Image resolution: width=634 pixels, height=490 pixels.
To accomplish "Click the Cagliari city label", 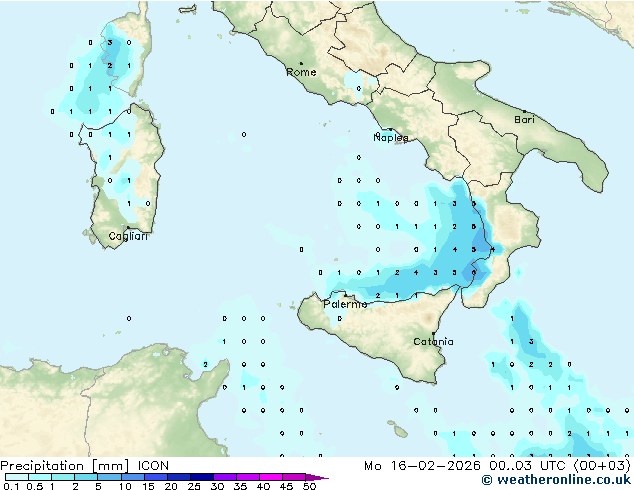I will point(128,236).
